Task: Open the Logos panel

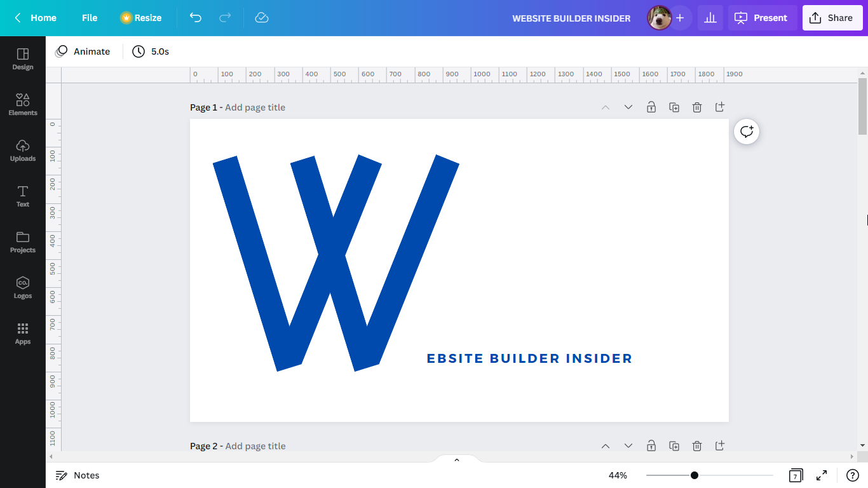Action: [23, 288]
